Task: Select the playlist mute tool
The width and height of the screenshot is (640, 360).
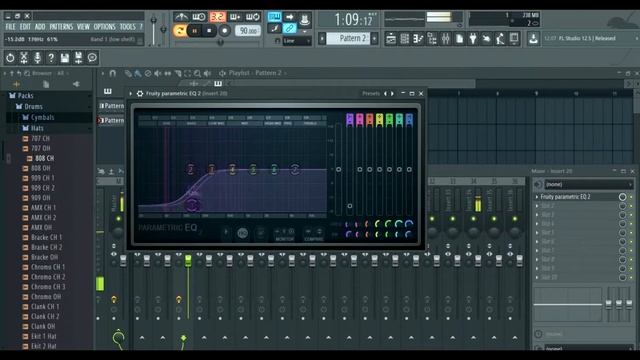Action: (x=158, y=73)
